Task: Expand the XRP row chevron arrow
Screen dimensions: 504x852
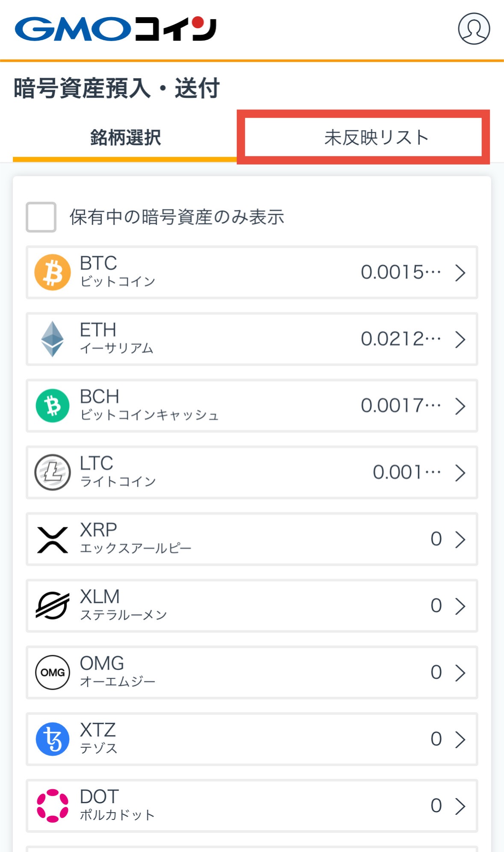Action: click(460, 540)
